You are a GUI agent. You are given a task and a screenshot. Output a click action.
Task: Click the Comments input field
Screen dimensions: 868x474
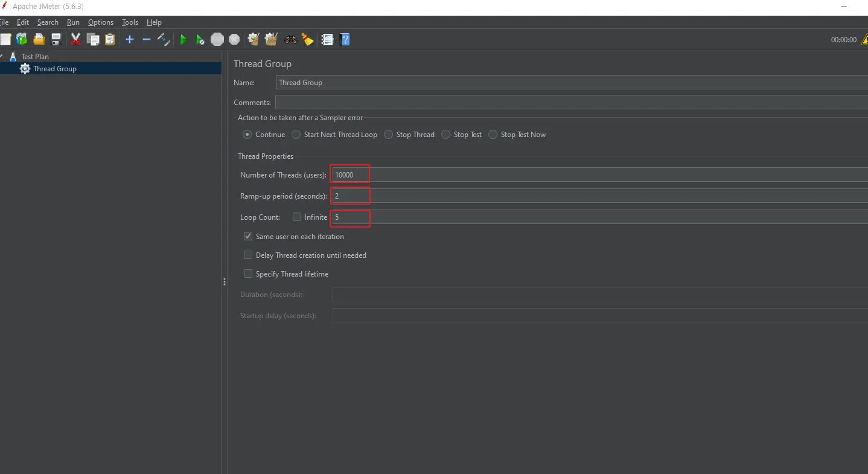pos(571,103)
